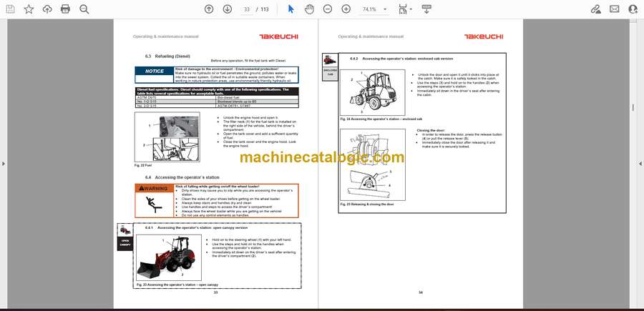Edit the current page number field
The width and height of the screenshot is (644, 311).
coord(247,9)
